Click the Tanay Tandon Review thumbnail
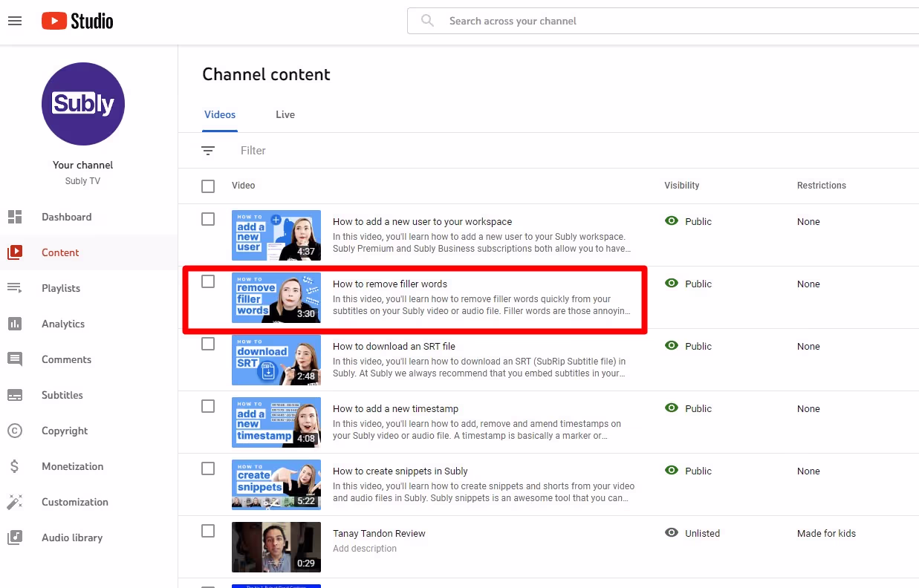Image resolution: width=919 pixels, height=588 pixels. (276, 547)
